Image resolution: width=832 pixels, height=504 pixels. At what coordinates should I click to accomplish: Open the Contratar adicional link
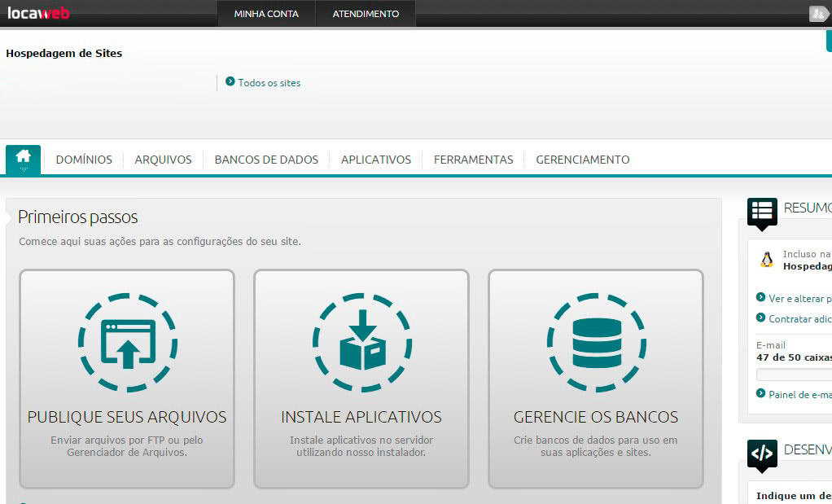[800, 319]
